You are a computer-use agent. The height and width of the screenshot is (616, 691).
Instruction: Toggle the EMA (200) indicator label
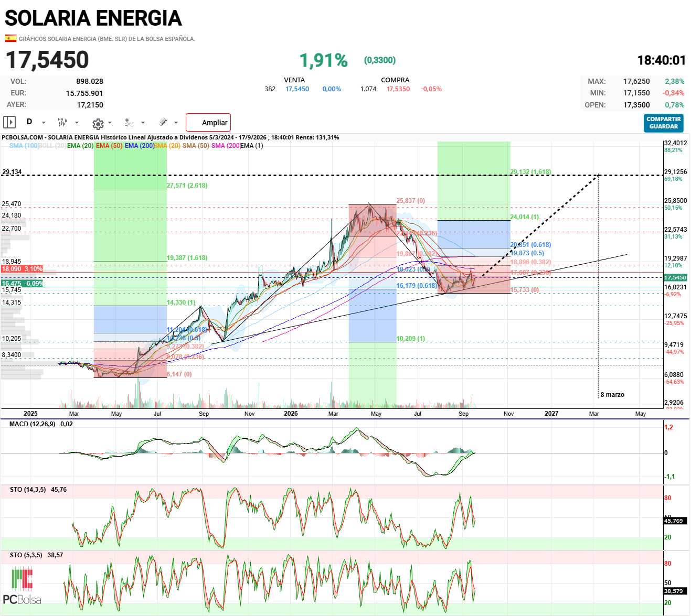[140, 146]
